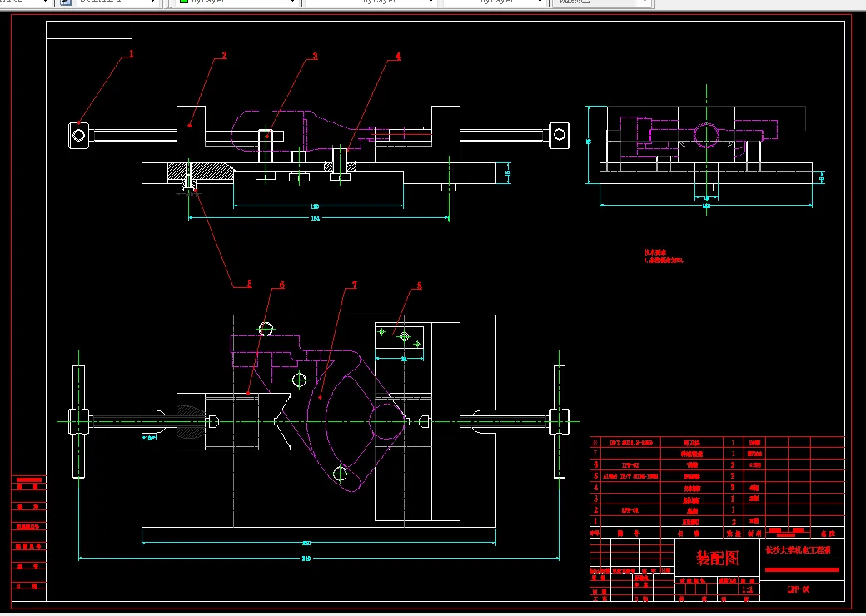Pick balloon callout number 5
The image size is (866, 616).
click(249, 284)
